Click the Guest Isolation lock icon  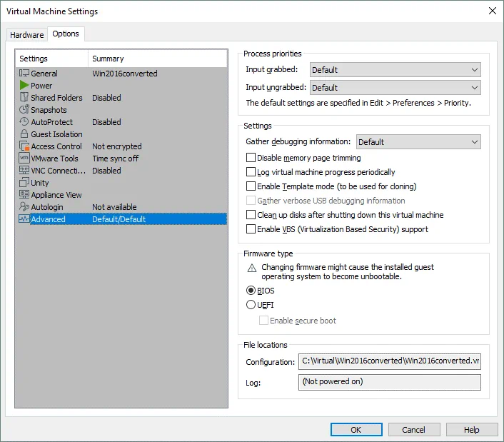click(x=24, y=134)
